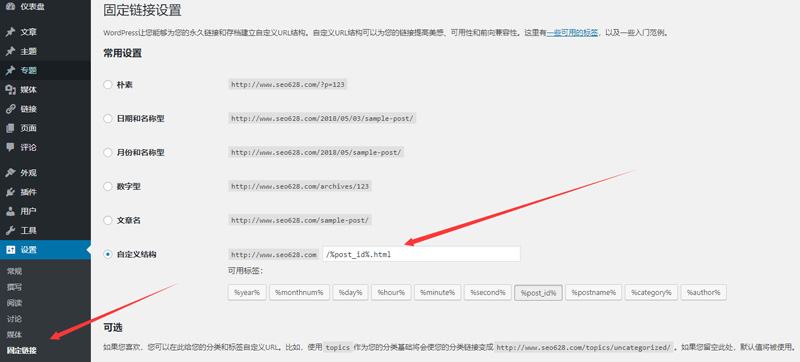Screen dimensions: 800x362
Task: Select the 数字型 permalink radio
Action: click(x=108, y=187)
